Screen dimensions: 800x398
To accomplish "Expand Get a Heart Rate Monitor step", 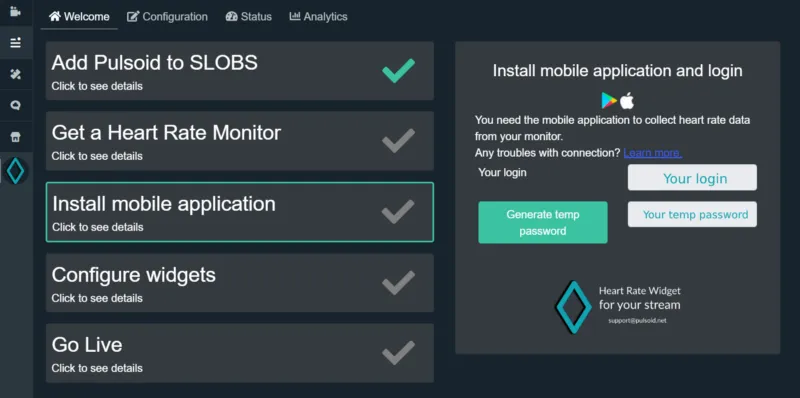I will coord(240,141).
